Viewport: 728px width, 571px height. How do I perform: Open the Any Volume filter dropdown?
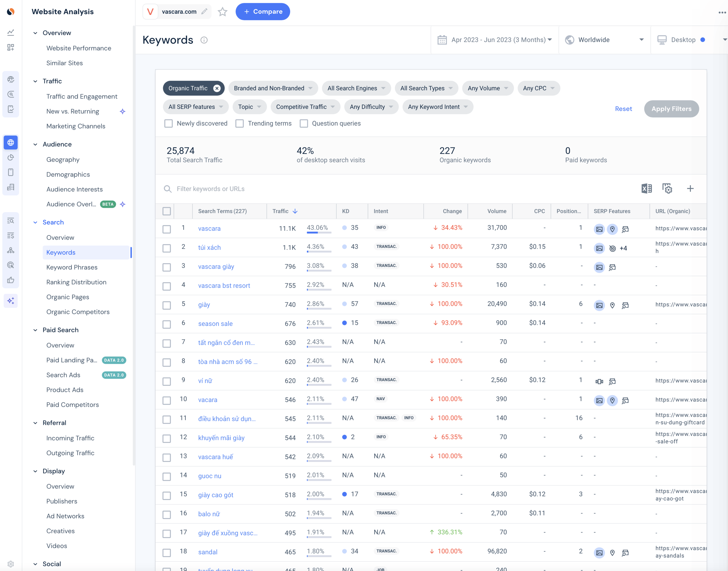click(488, 88)
